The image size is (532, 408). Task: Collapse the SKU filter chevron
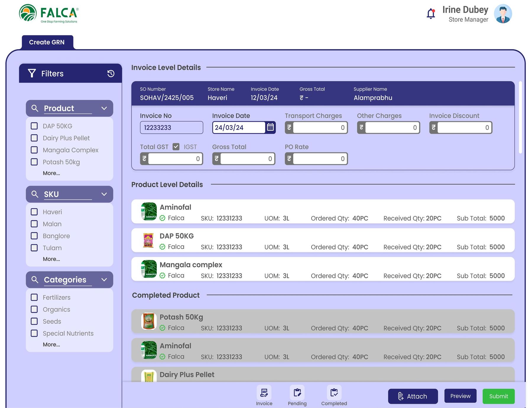(104, 194)
